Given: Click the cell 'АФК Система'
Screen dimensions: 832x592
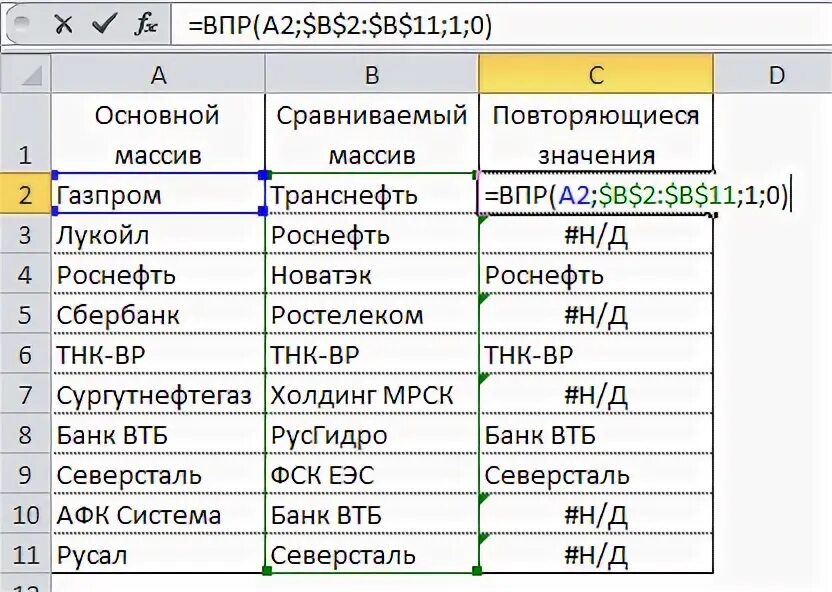Looking at the screenshot, I should tap(158, 513).
